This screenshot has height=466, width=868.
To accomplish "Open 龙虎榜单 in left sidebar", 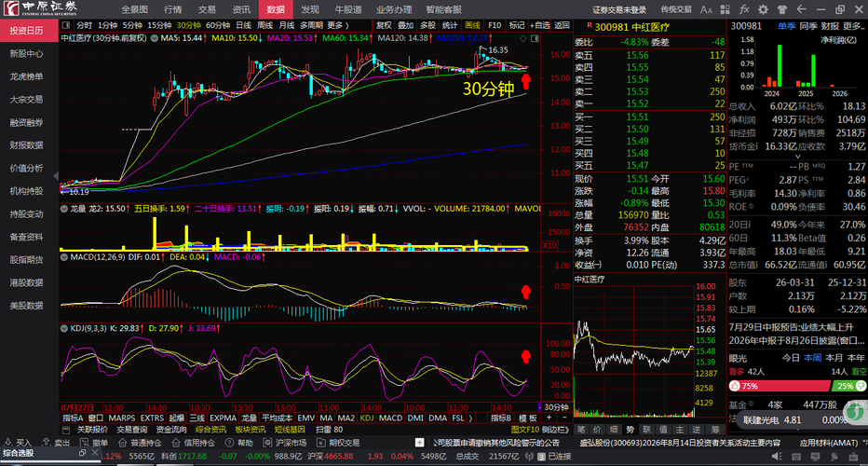I will click(x=27, y=76).
